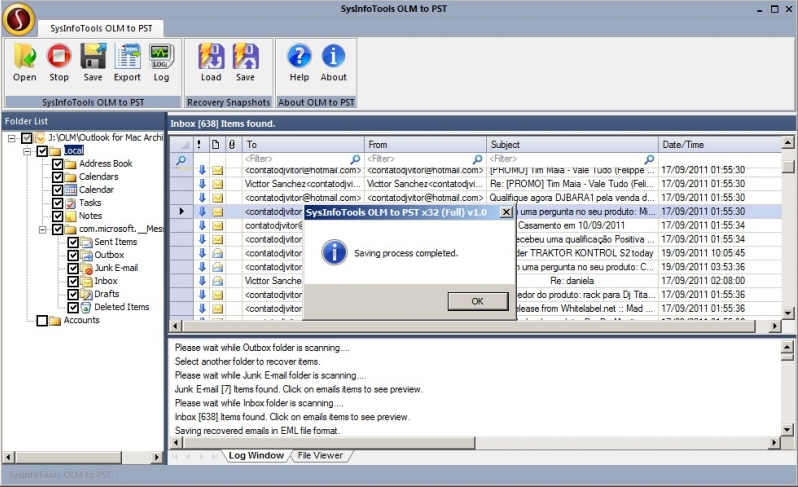Click the SysInfoTools round logo button

(x=18, y=19)
